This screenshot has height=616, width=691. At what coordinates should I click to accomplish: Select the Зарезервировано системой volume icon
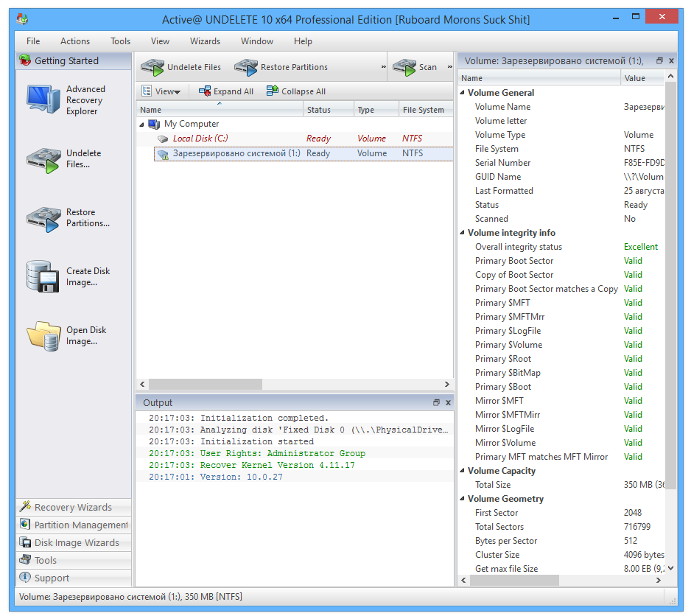click(x=163, y=154)
